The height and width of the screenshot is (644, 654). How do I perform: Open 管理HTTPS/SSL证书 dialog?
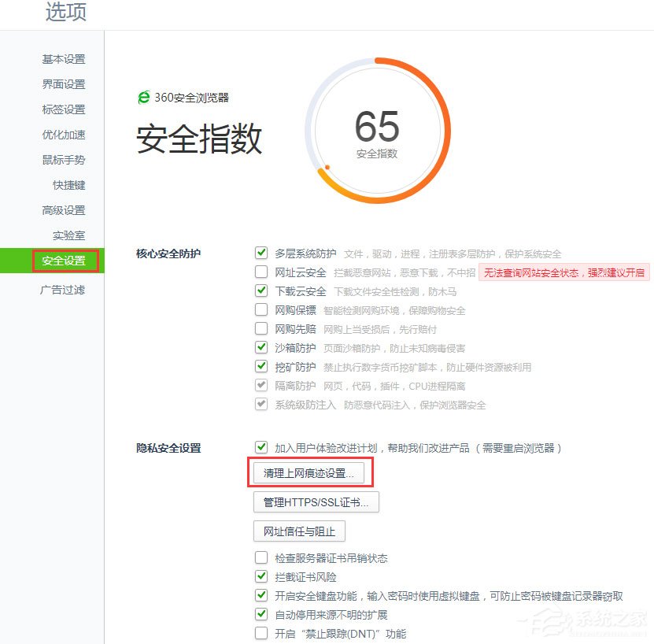tap(316, 502)
